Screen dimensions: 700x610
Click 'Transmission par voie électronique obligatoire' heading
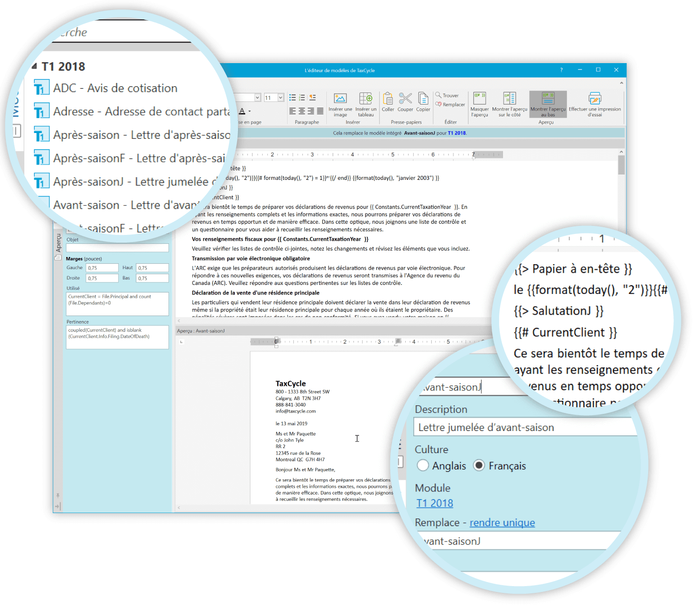[251, 258]
